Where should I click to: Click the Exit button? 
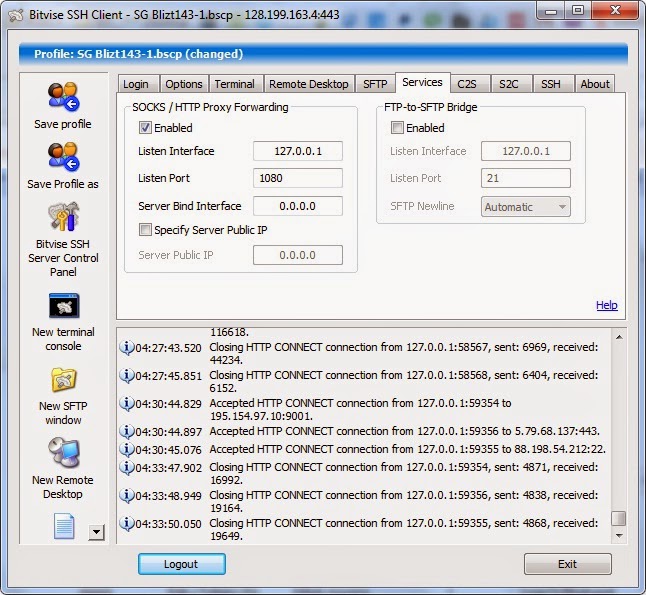[x=568, y=564]
